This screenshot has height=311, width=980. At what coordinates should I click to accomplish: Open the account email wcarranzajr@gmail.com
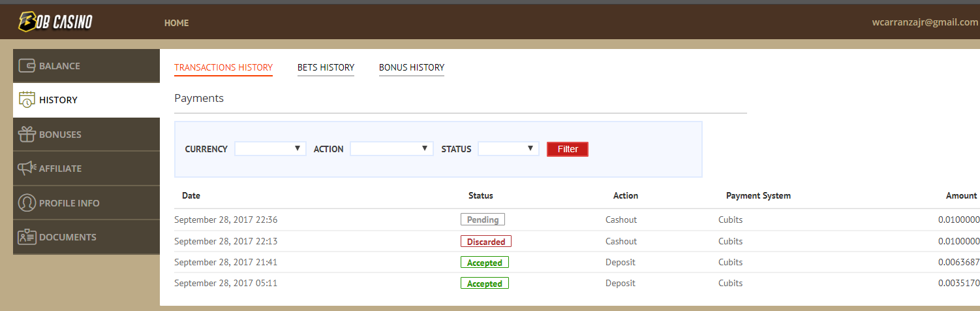[x=925, y=22]
